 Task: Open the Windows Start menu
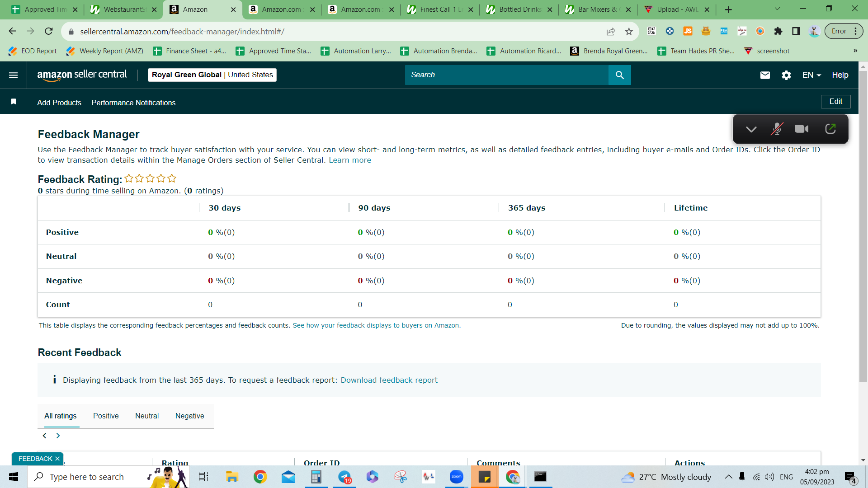point(14,477)
